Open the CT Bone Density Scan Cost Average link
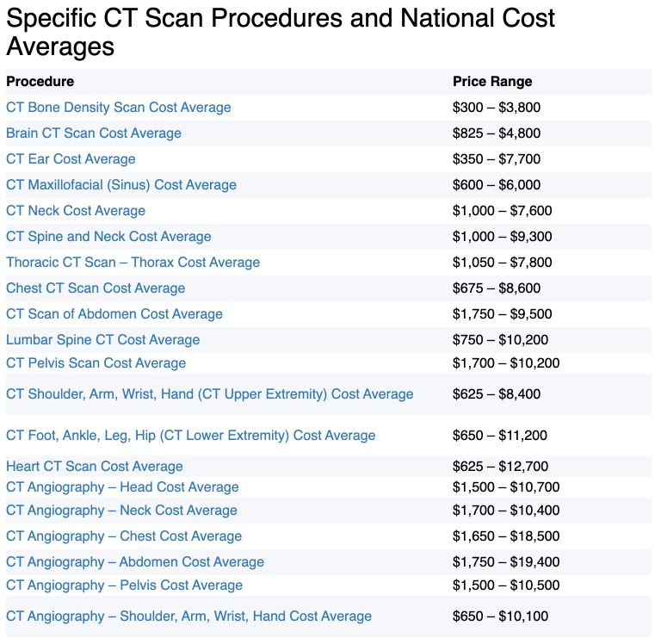Image resolution: width=661 pixels, height=644 pixels. coord(118,108)
